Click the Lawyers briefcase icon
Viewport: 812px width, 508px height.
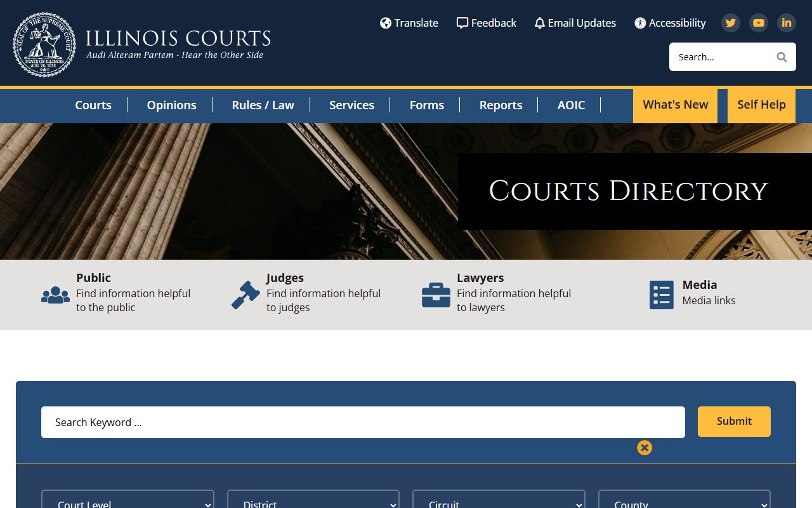(436, 295)
